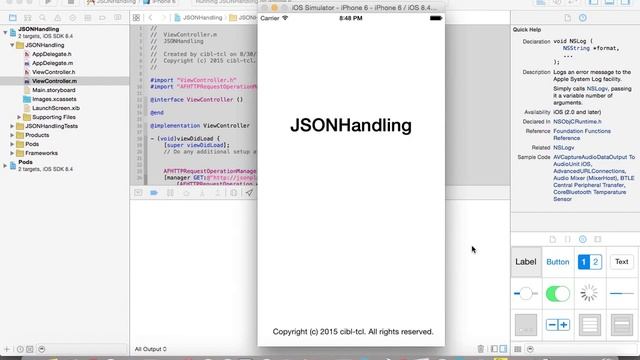Toggle breakpoints activation in debug bar
This screenshot has width=640, height=360.
(x=154, y=193)
